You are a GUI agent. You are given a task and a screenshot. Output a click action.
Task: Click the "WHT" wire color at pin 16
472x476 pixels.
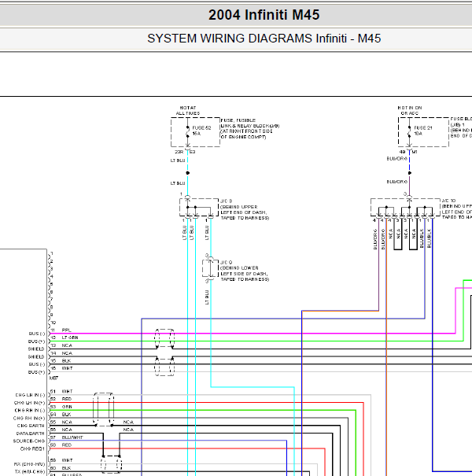(x=67, y=368)
